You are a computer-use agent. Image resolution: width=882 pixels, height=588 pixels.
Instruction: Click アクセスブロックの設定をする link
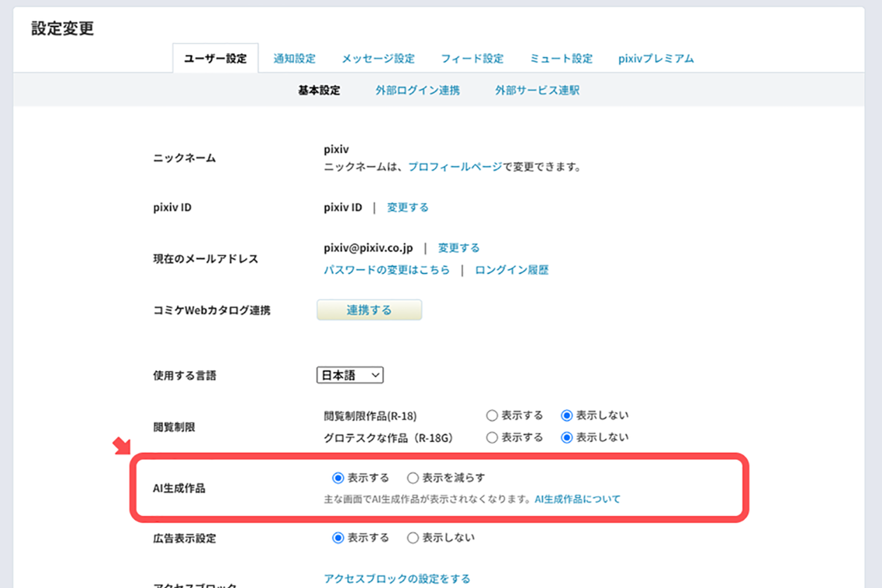[x=397, y=579]
